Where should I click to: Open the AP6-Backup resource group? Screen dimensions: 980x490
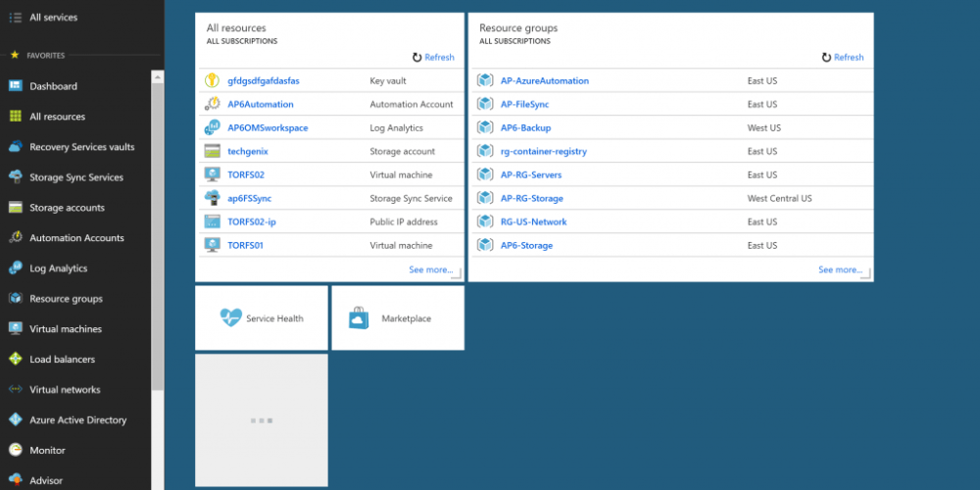click(525, 128)
